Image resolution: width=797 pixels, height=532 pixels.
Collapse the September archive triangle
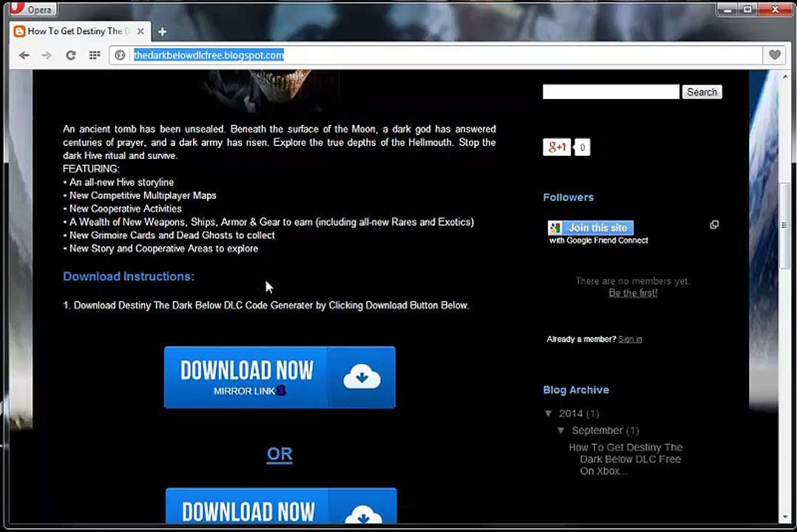(x=561, y=430)
